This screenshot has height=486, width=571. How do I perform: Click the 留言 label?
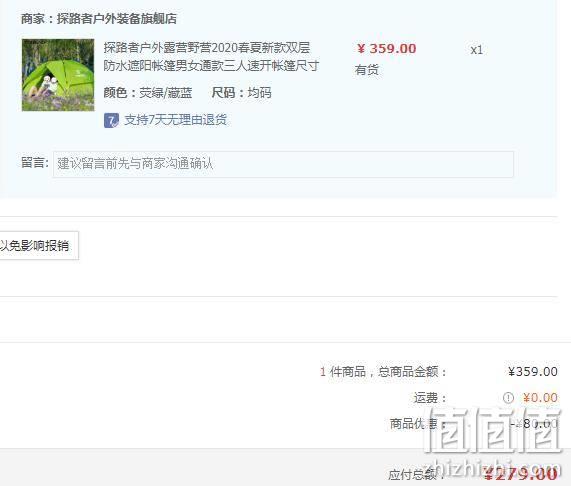tap(35, 162)
